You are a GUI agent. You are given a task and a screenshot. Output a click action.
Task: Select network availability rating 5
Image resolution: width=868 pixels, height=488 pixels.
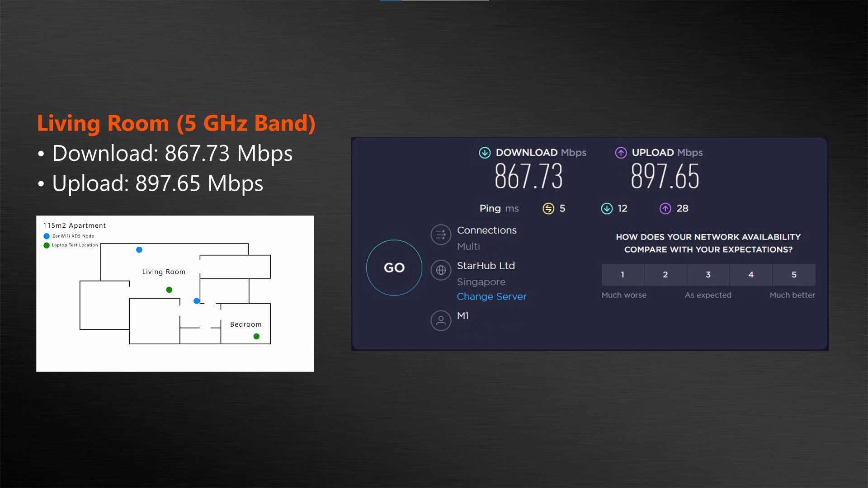coord(793,275)
